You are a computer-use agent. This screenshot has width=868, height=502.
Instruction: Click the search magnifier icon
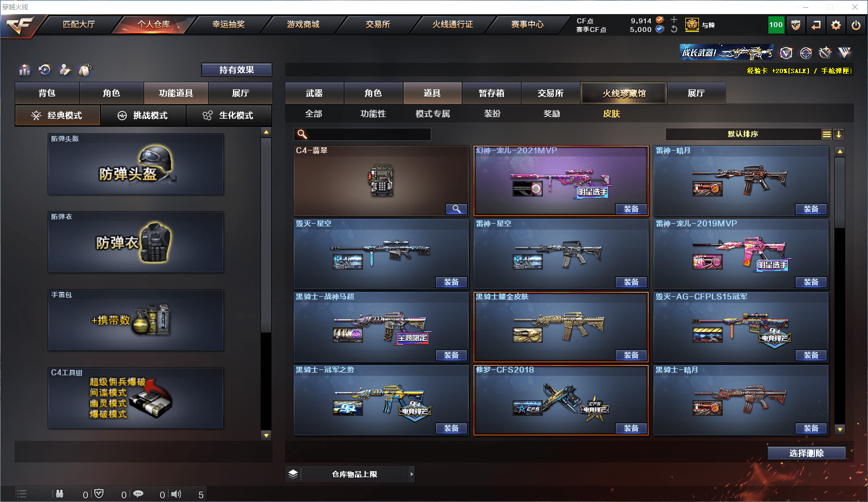click(x=302, y=134)
